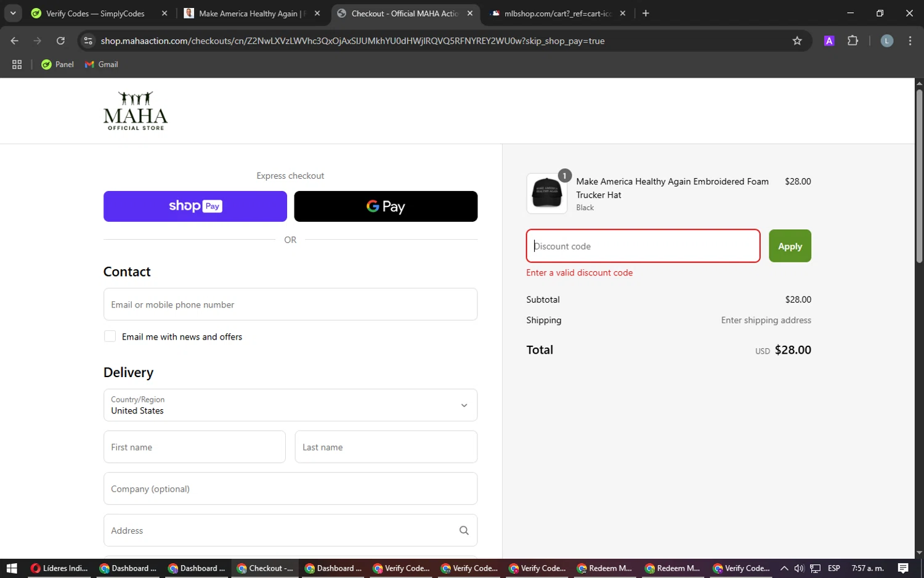
Task: Focus the First name field
Action: coord(195,447)
